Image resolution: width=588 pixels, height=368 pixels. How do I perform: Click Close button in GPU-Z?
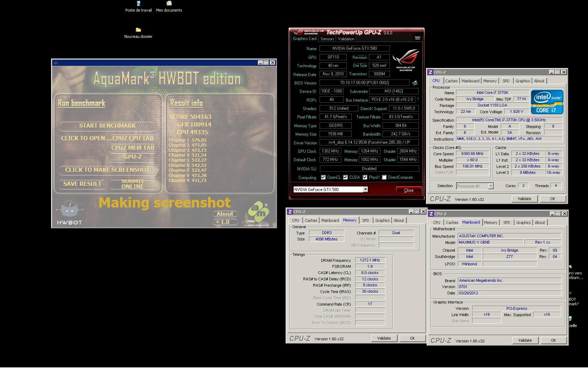pyautogui.click(x=408, y=190)
